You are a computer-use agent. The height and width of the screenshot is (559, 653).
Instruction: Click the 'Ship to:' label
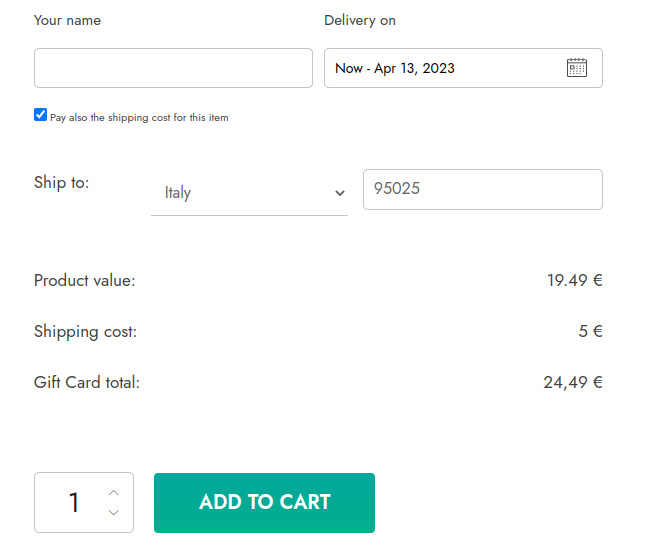point(62,182)
